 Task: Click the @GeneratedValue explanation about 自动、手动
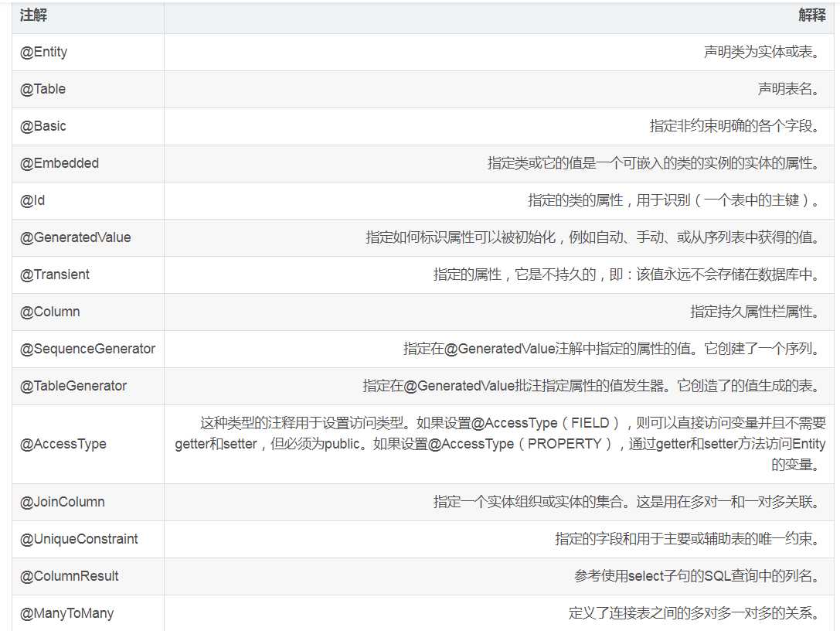tap(593, 237)
